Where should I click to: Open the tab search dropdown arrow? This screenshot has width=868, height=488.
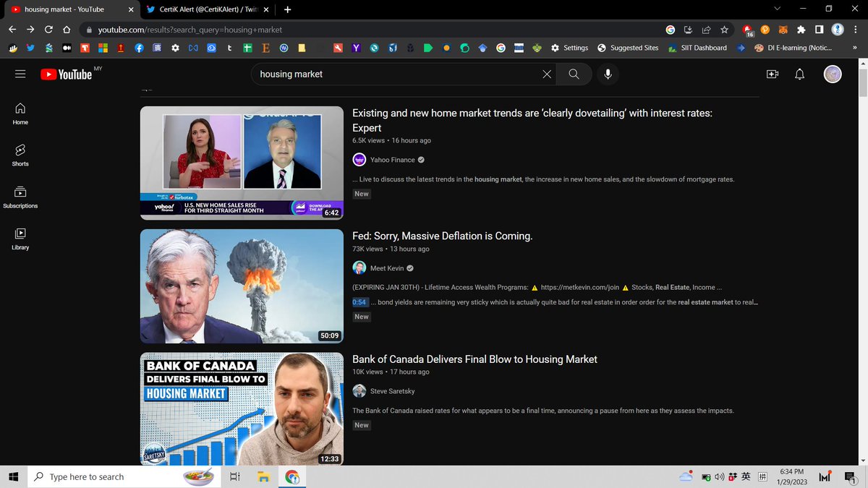[x=778, y=9]
